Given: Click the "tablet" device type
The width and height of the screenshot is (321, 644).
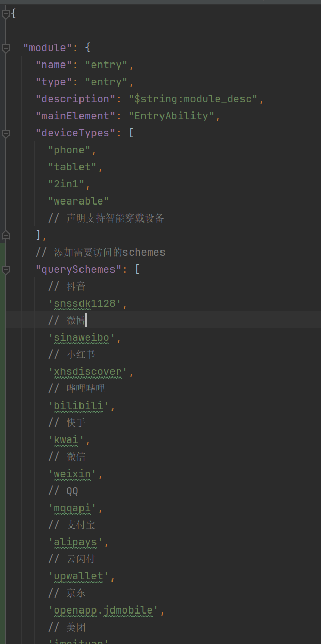Looking at the screenshot, I should tap(72, 167).
